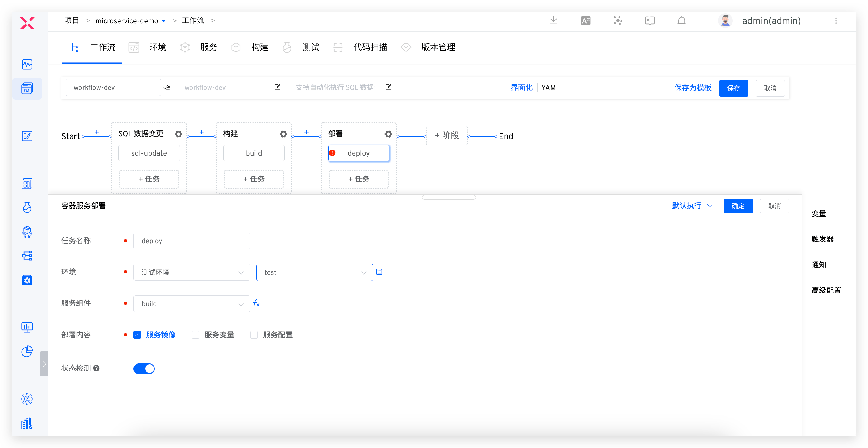Open the 触发器 side panel
This screenshot has height=448, width=868.
pyautogui.click(x=823, y=239)
